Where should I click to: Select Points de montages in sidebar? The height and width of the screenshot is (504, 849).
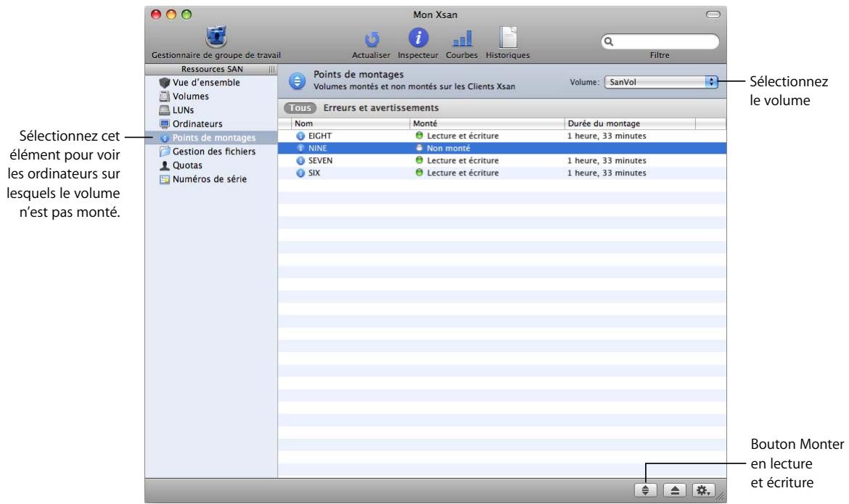(211, 138)
